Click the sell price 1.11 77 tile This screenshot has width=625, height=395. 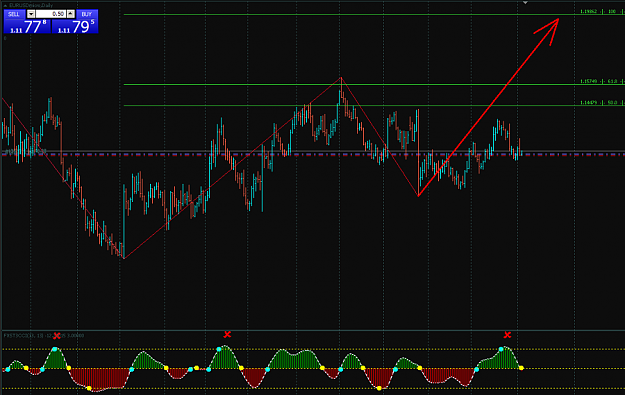28,26
